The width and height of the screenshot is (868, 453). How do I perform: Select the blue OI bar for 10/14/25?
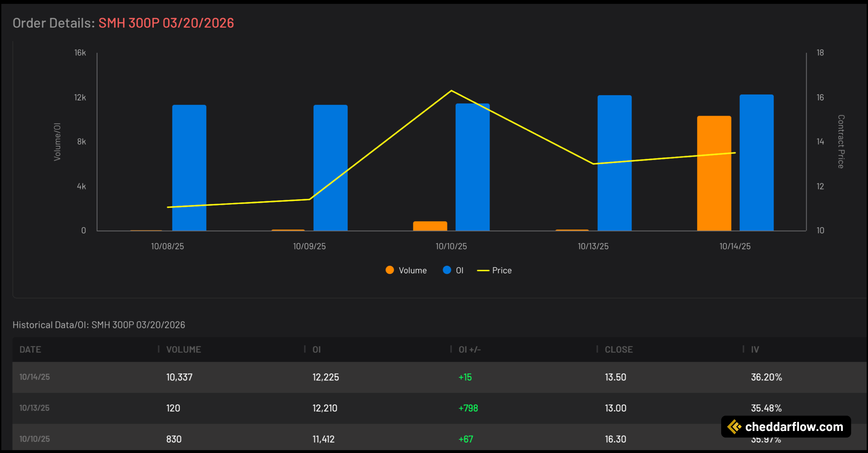point(757,163)
